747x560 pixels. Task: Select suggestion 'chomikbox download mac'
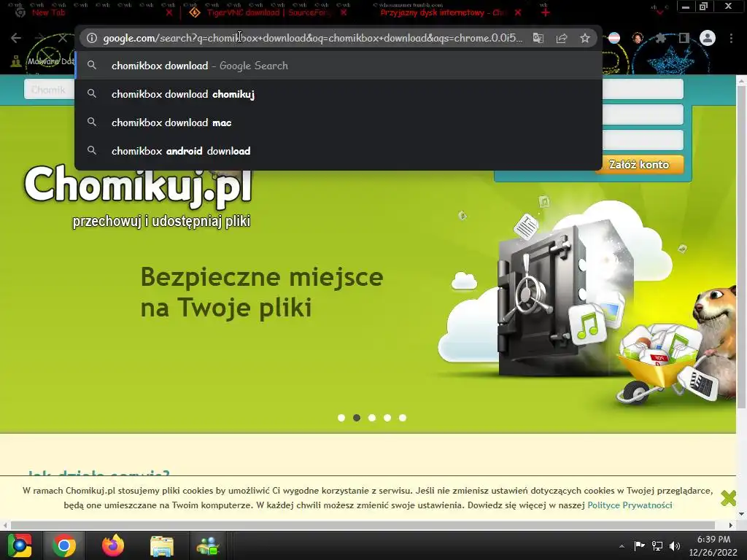click(x=338, y=122)
